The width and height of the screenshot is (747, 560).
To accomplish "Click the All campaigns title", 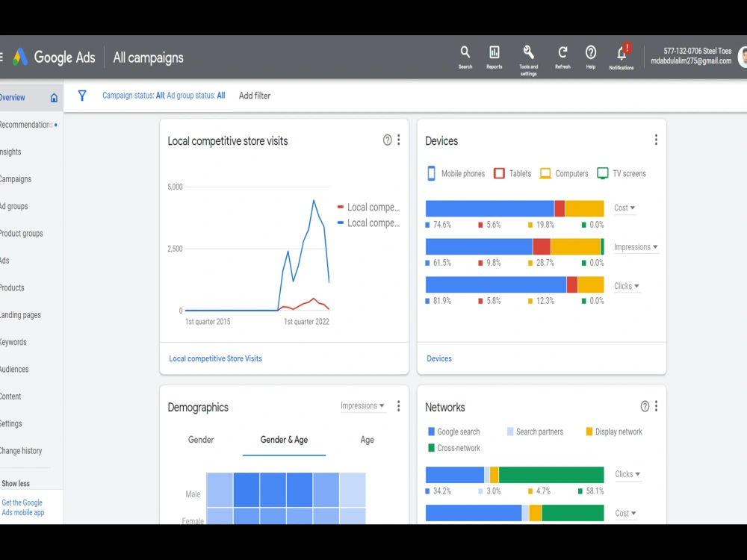I will coord(148,57).
